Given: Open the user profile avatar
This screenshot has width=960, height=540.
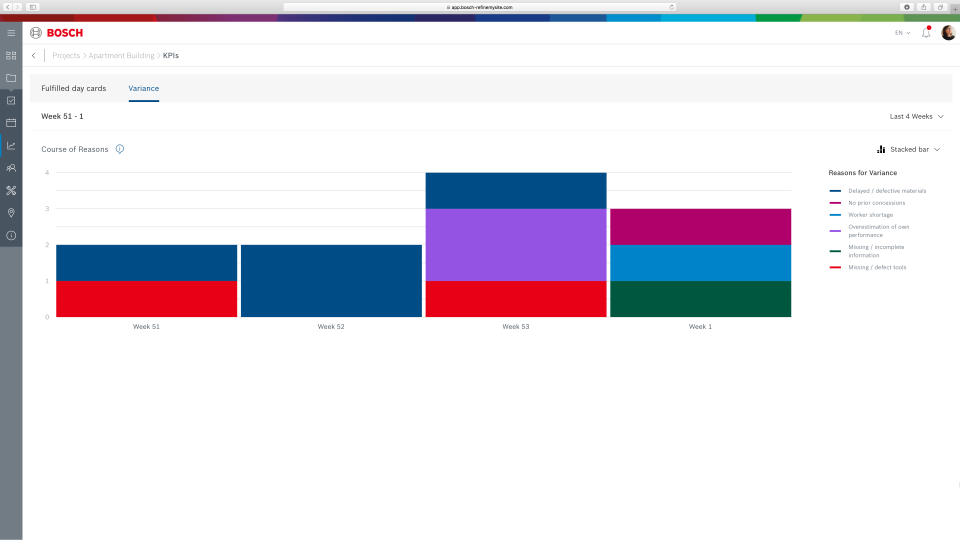Looking at the screenshot, I should (948, 32).
